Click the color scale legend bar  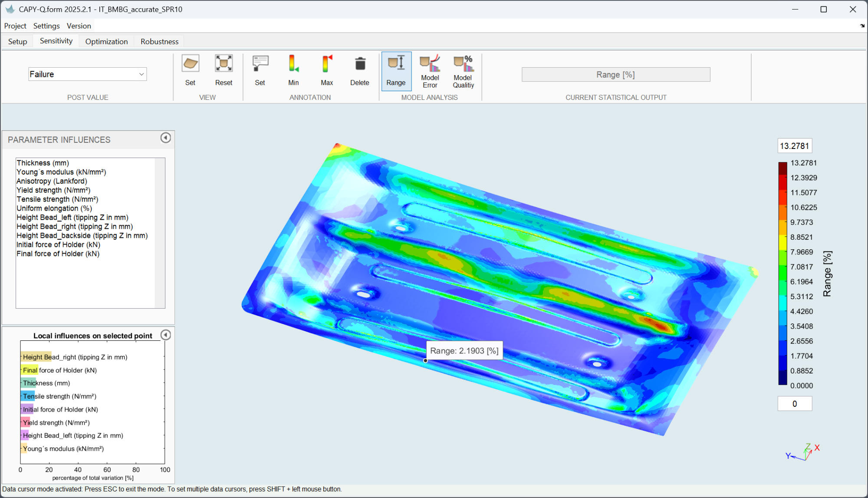click(783, 274)
